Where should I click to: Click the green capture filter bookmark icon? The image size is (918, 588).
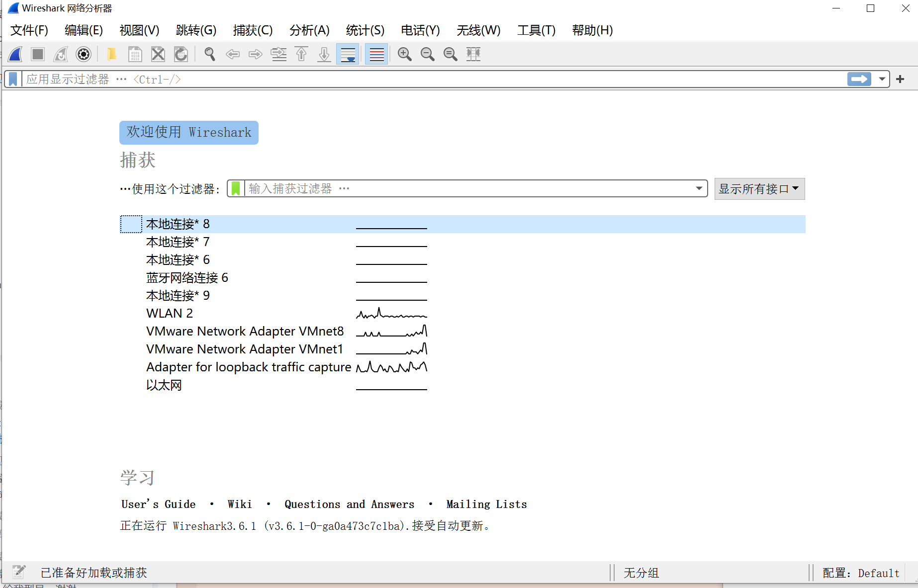[x=236, y=188]
